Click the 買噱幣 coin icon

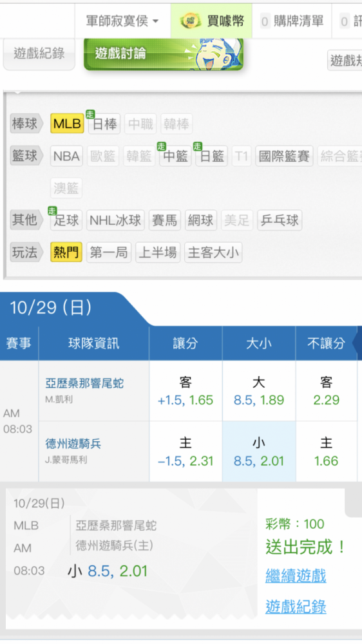189,21
